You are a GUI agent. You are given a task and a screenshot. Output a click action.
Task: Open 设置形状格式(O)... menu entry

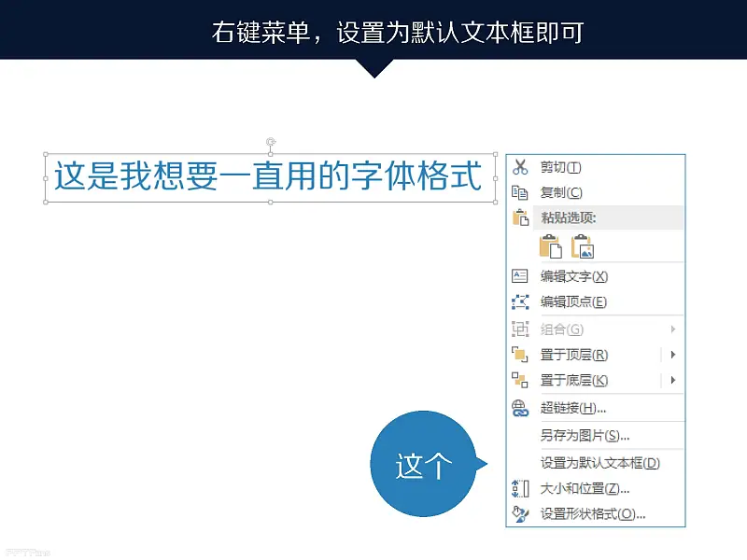click(596, 514)
